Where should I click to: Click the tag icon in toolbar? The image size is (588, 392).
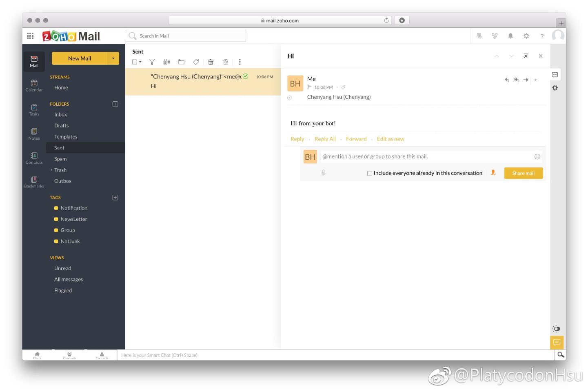[196, 62]
